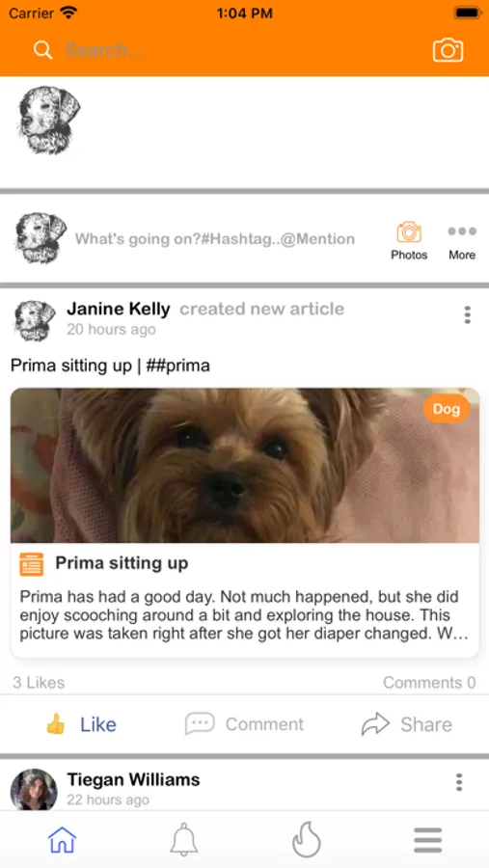
Task: Select the Dog category badge
Action: click(447, 409)
